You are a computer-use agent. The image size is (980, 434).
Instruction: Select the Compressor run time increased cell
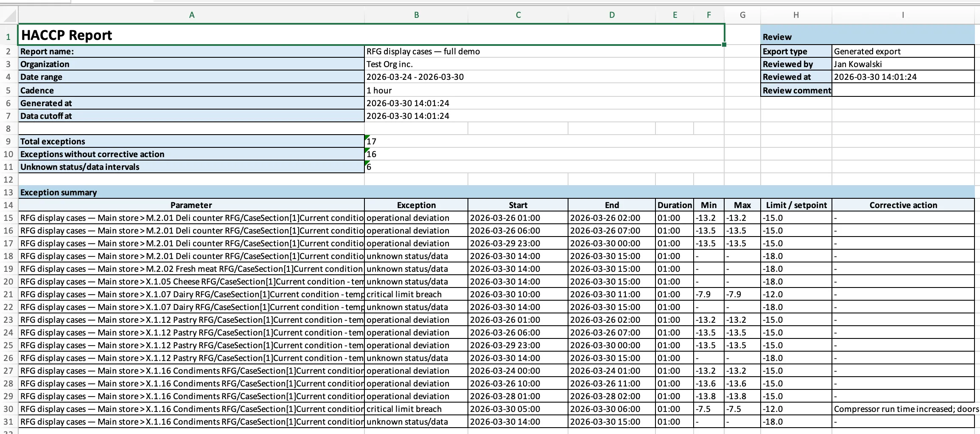[x=903, y=409]
